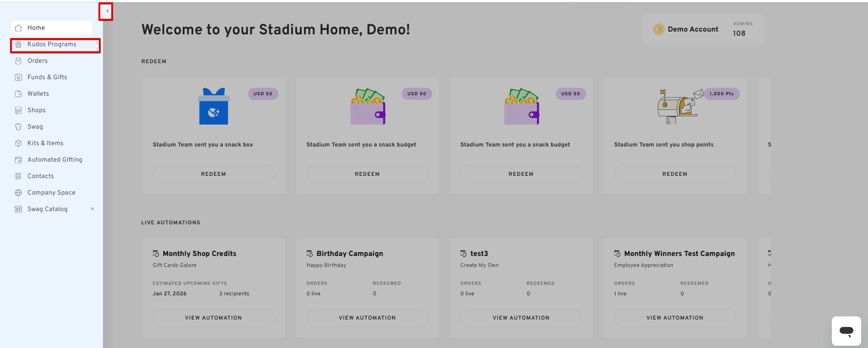Open the chat support widget
868x348 pixels.
[x=846, y=331]
